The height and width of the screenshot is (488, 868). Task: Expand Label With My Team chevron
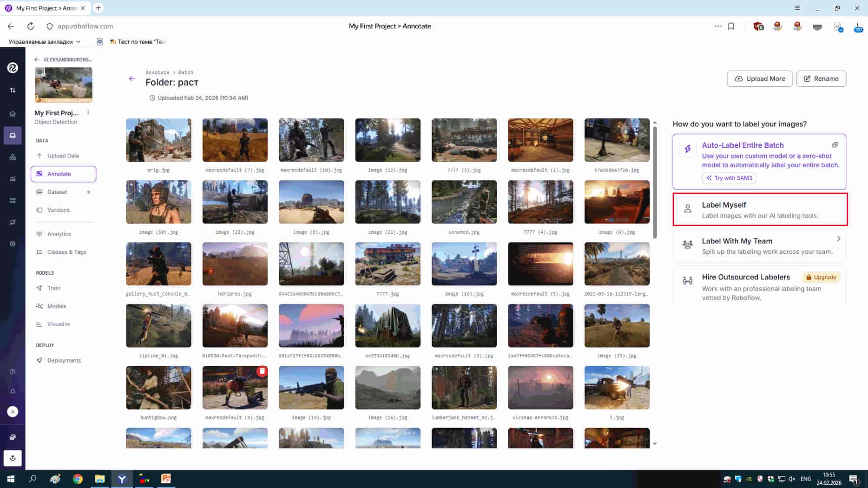pyautogui.click(x=838, y=239)
